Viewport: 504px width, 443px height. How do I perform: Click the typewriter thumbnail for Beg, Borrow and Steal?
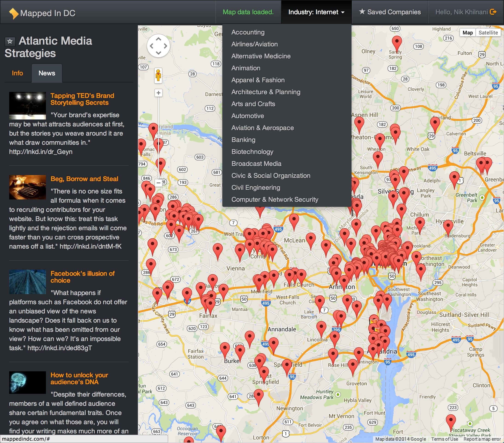click(x=27, y=187)
